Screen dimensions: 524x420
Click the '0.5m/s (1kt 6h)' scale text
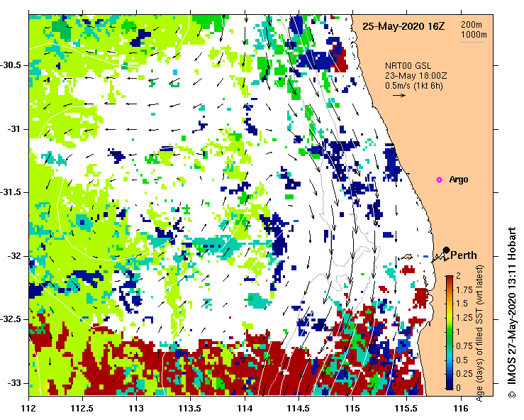pos(414,86)
